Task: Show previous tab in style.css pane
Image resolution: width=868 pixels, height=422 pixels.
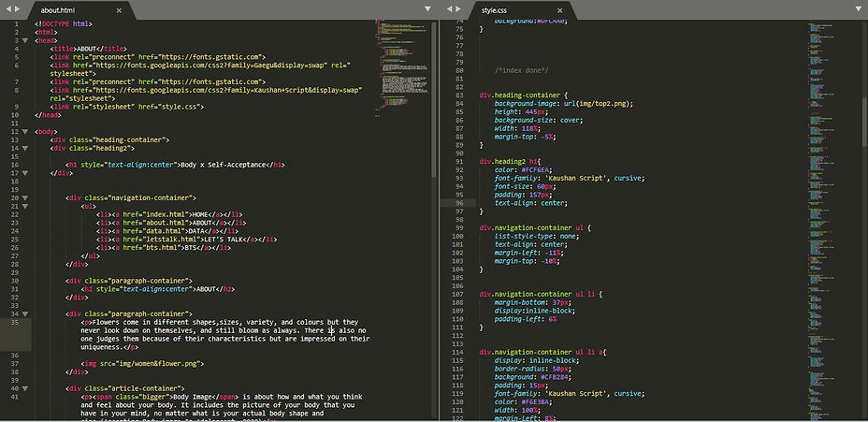Action: 450,8
